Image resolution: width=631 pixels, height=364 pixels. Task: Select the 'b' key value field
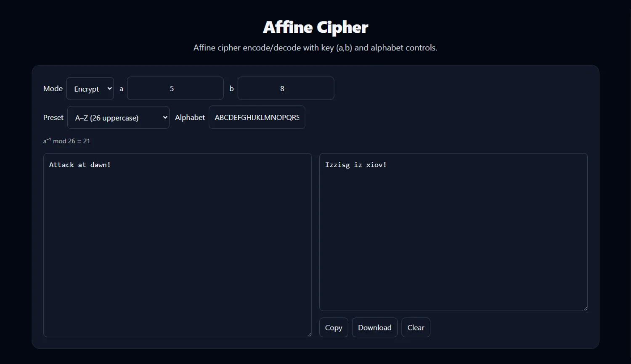click(x=286, y=88)
